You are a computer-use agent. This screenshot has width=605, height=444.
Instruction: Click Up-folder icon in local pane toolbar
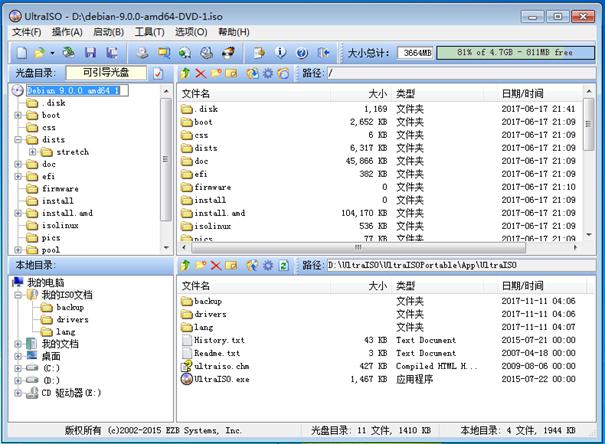click(186, 265)
